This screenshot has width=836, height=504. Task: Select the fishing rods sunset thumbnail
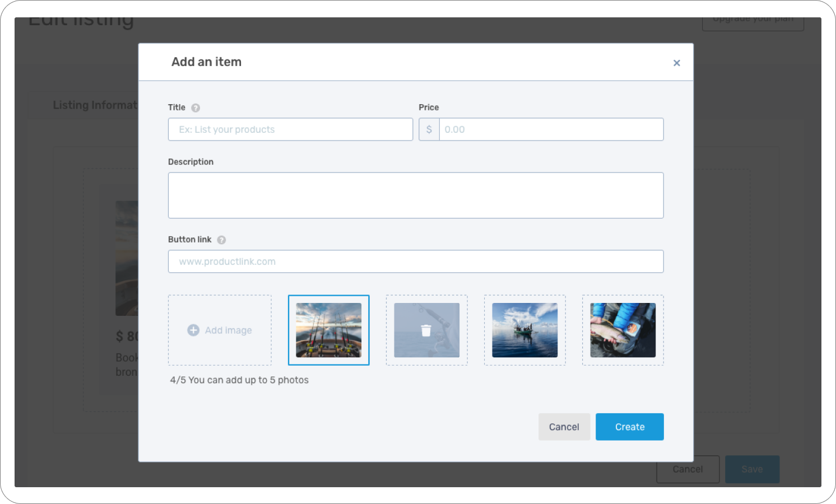tap(328, 330)
